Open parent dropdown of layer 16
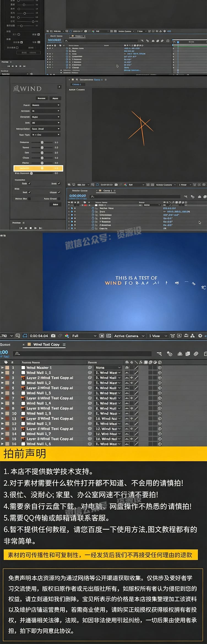Viewport: 207px width, 644px height. click(108, 444)
